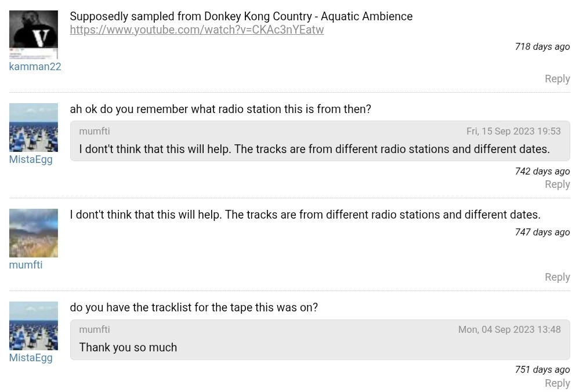Click the quoted date "Mon, 04 Sep 2023 13:48"
This screenshot has width=576, height=392.
tap(509, 329)
